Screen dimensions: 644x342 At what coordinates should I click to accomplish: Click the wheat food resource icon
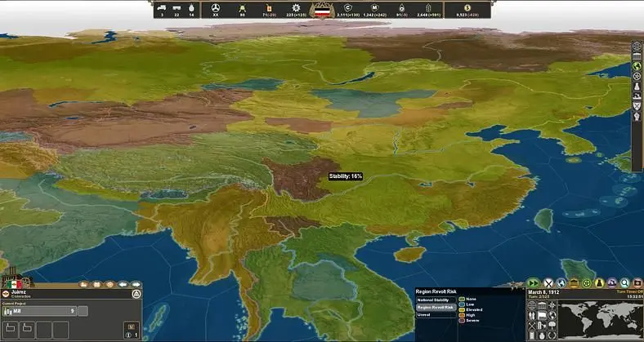click(x=428, y=7)
